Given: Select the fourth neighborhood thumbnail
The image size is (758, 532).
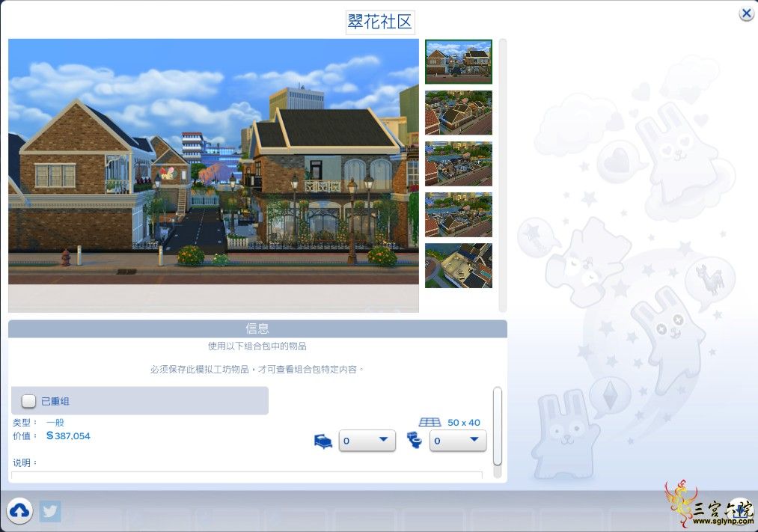Looking at the screenshot, I should pyautogui.click(x=458, y=215).
